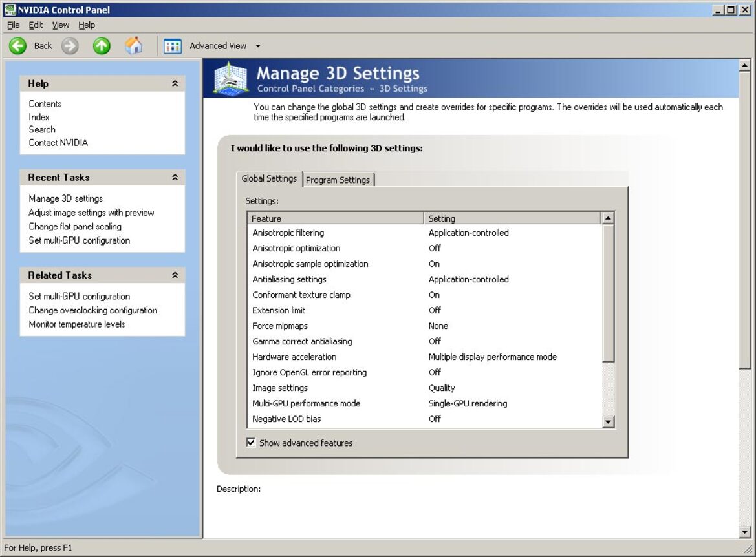This screenshot has width=756, height=557.
Task: Open Adjust image settings with preview
Action: 91,212
